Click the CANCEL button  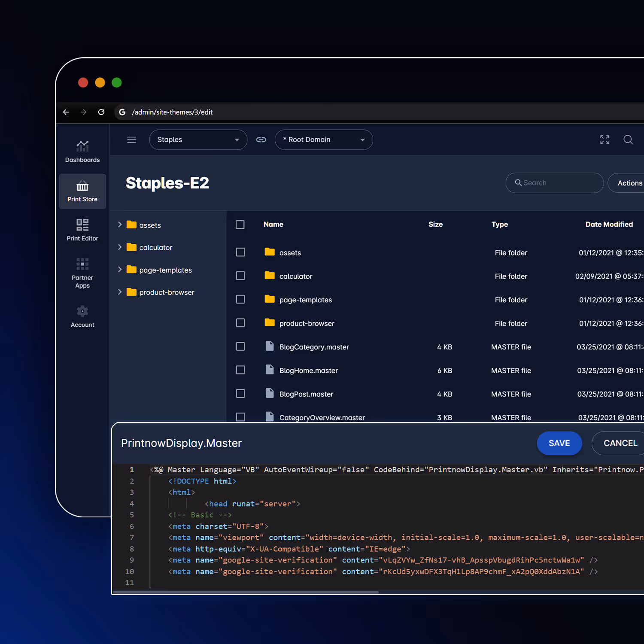pos(618,443)
